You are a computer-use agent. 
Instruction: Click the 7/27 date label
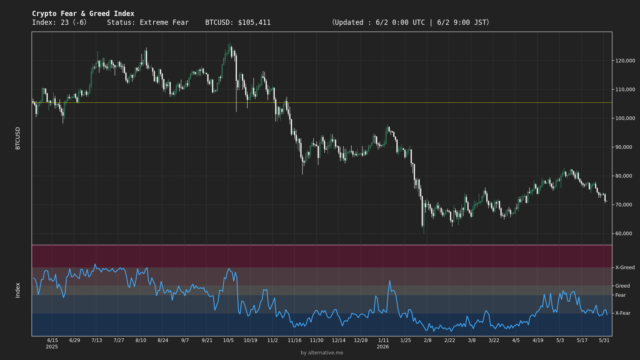pos(119,340)
